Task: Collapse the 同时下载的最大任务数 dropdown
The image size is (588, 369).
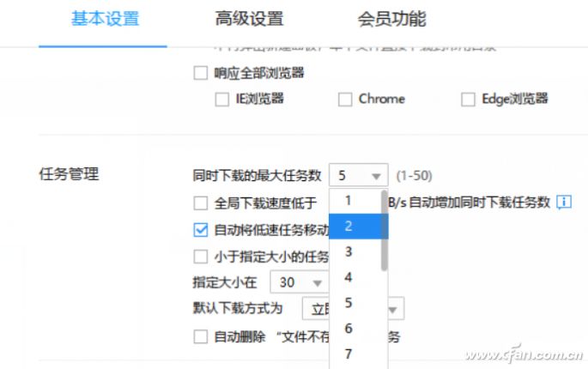Action: pyautogui.click(x=359, y=175)
